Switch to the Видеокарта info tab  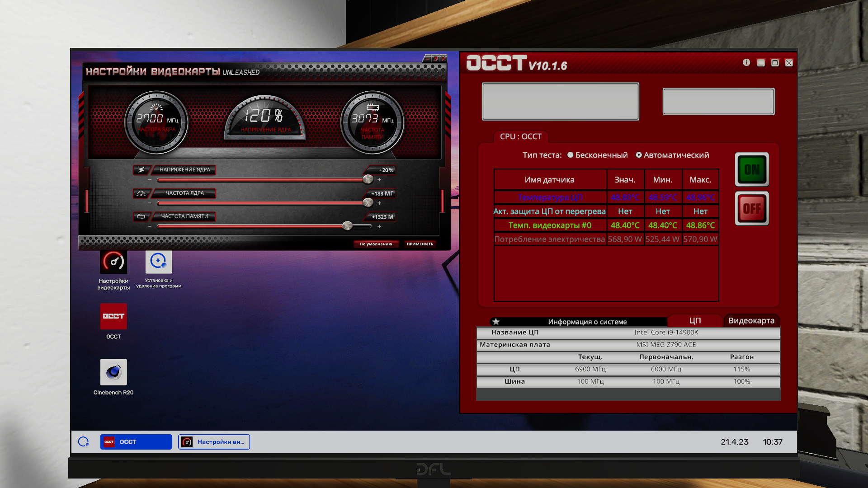click(x=751, y=320)
